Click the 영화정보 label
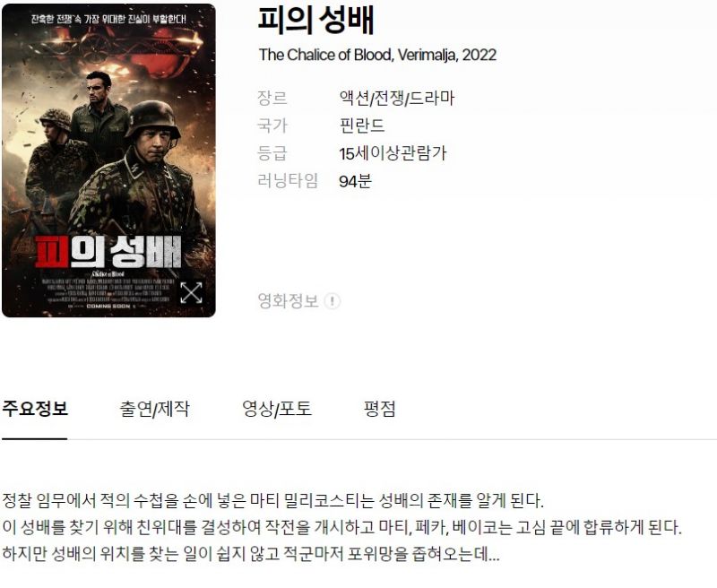Screen dimensions: 717x588 [x=288, y=301]
